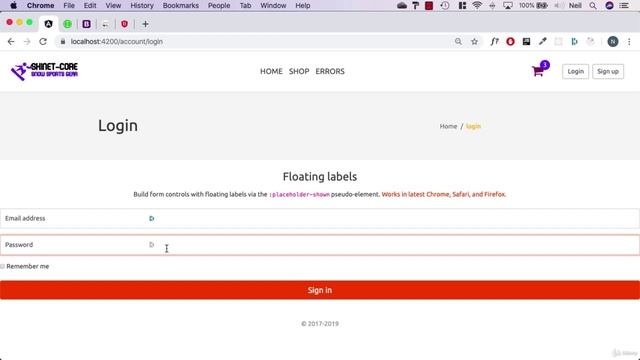Click the Home breadcrumb link
The height and width of the screenshot is (360, 640).
448,127
